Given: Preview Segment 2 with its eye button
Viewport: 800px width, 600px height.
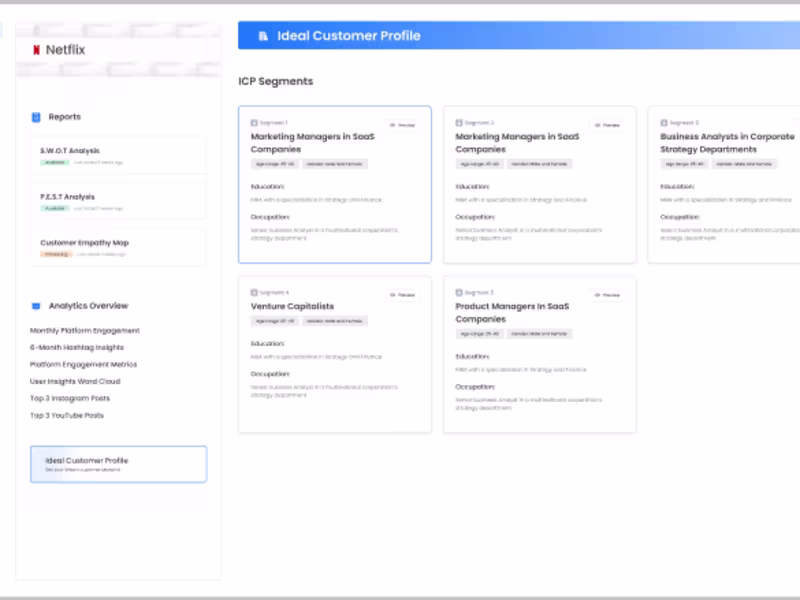Looking at the screenshot, I should click(607, 125).
